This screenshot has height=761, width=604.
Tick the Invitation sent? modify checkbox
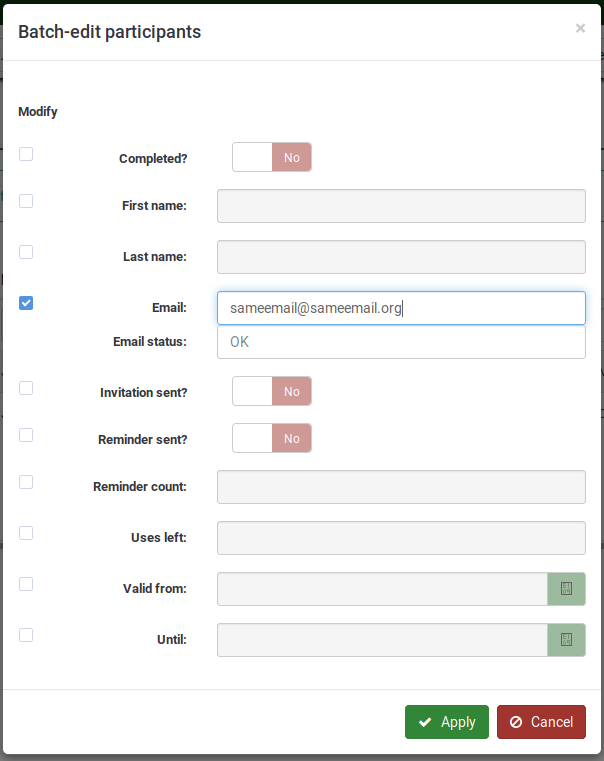tap(26, 388)
